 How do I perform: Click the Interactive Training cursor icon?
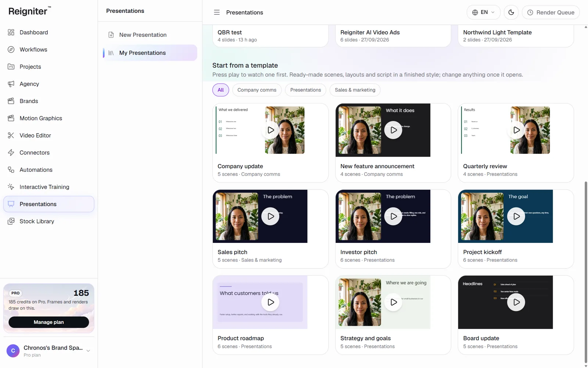11,187
